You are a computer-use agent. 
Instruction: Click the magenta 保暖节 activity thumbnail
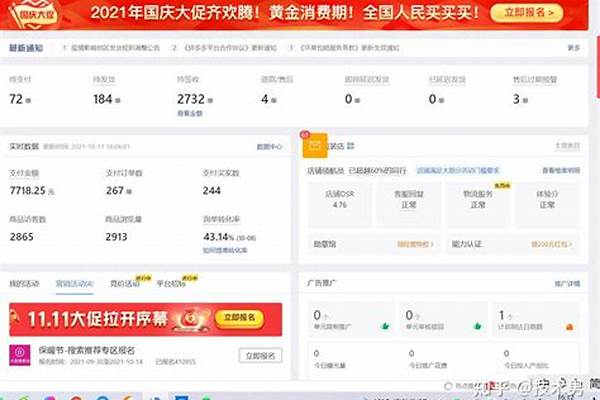pyautogui.click(x=20, y=355)
